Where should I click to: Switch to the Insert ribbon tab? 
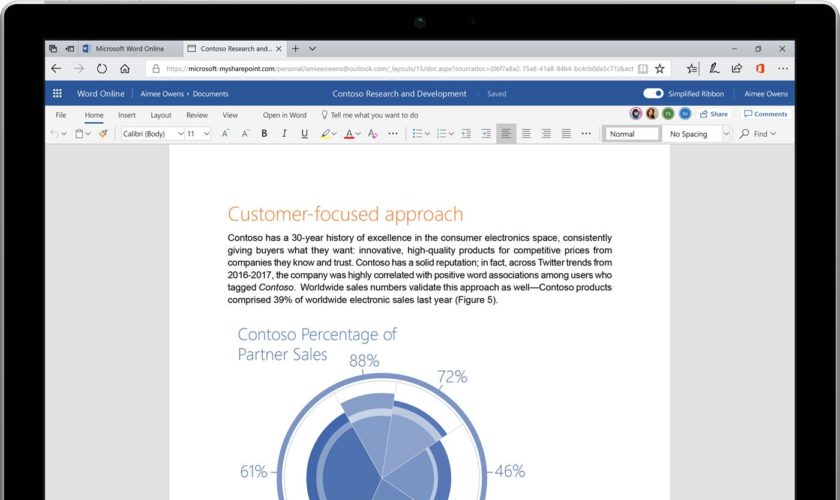[x=127, y=115]
